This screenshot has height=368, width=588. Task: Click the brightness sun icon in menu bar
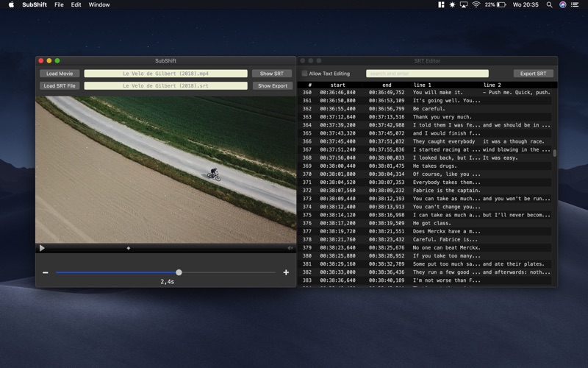point(452,4)
